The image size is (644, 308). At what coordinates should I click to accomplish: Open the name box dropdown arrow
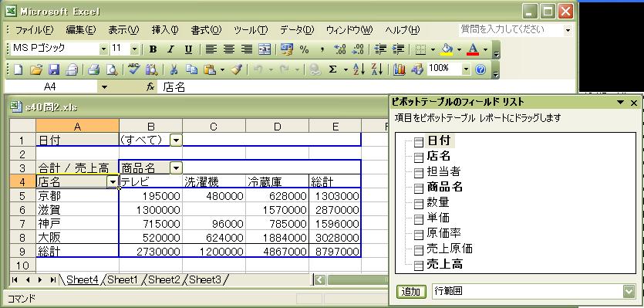(104, 86)
